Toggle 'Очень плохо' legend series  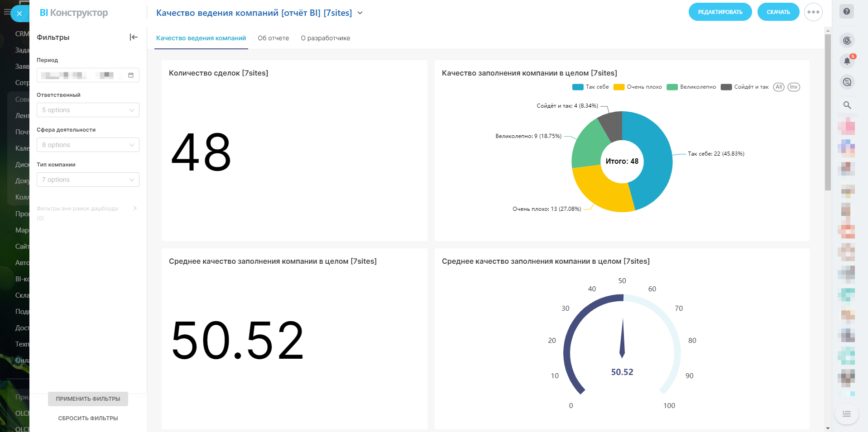pos(638,87)
